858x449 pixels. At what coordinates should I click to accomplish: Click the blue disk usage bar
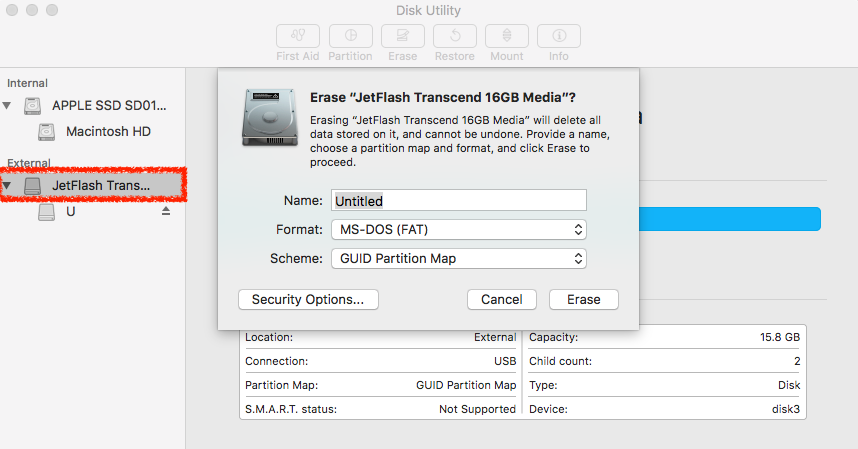pyautogui.click(x=729, y=219)
